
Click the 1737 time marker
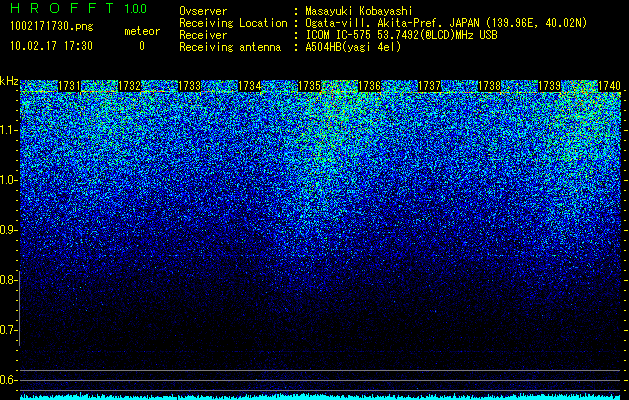tap(429, 86)
